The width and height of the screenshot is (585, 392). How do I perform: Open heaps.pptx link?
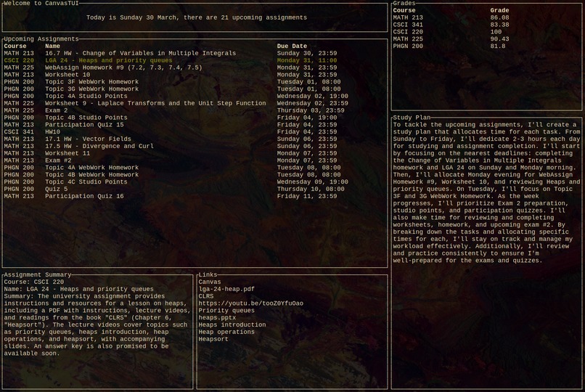[x=217, y=318]
